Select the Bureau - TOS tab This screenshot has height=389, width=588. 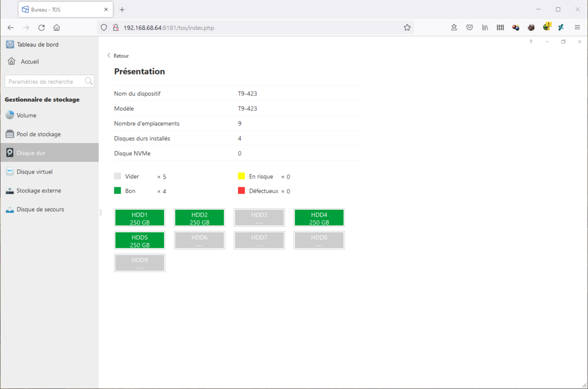[x=65, y=9]
